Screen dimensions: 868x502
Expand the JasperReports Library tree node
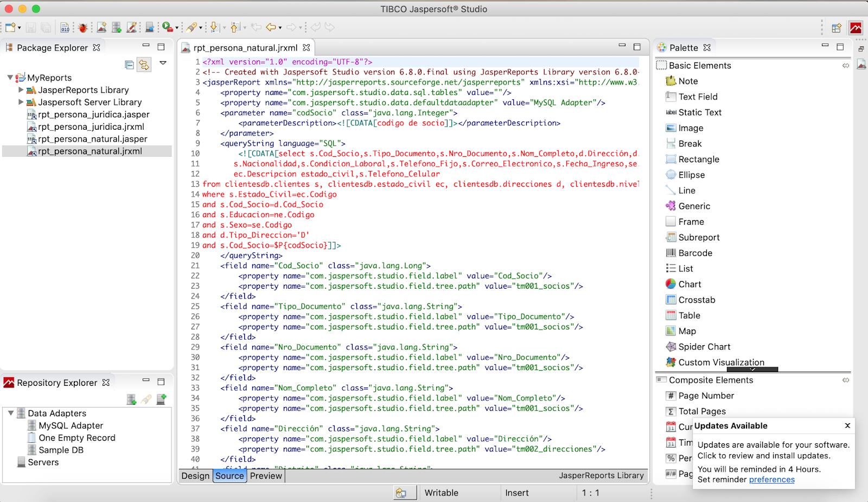click(21, 90)
